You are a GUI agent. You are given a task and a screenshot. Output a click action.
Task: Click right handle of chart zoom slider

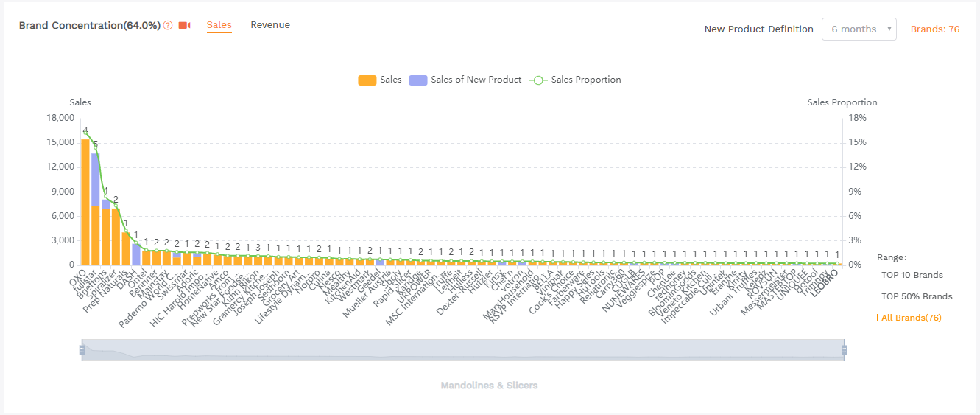845,350
